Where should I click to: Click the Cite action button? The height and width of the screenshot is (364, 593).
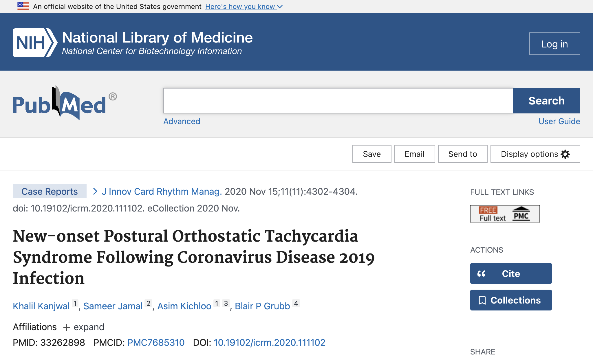coord(511,273)
